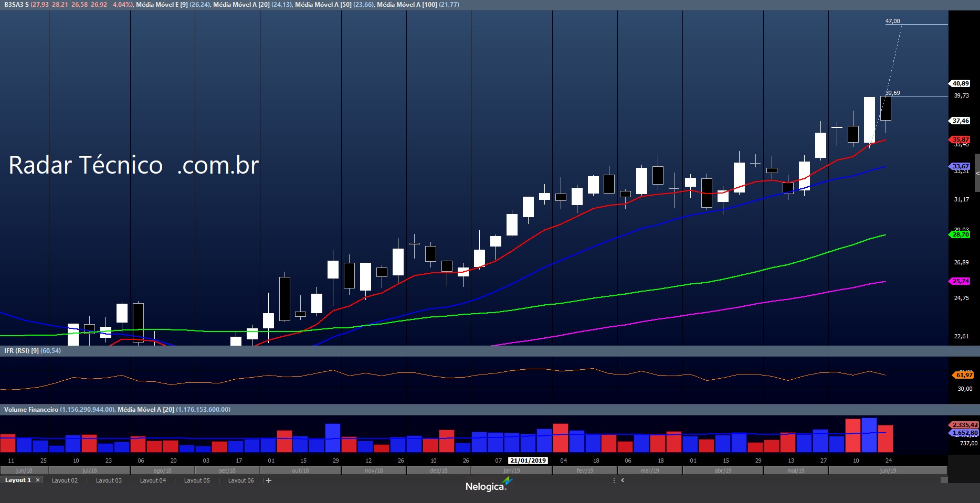Screen dimensions: 980x503
Task: Click the jun/19 month segment on timeline
Action: 888,470
